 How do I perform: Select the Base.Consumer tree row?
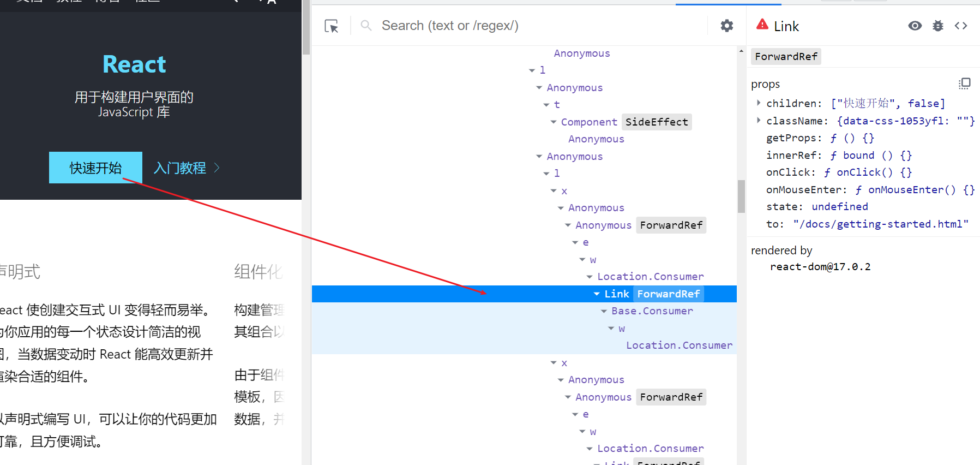(524, 311)
